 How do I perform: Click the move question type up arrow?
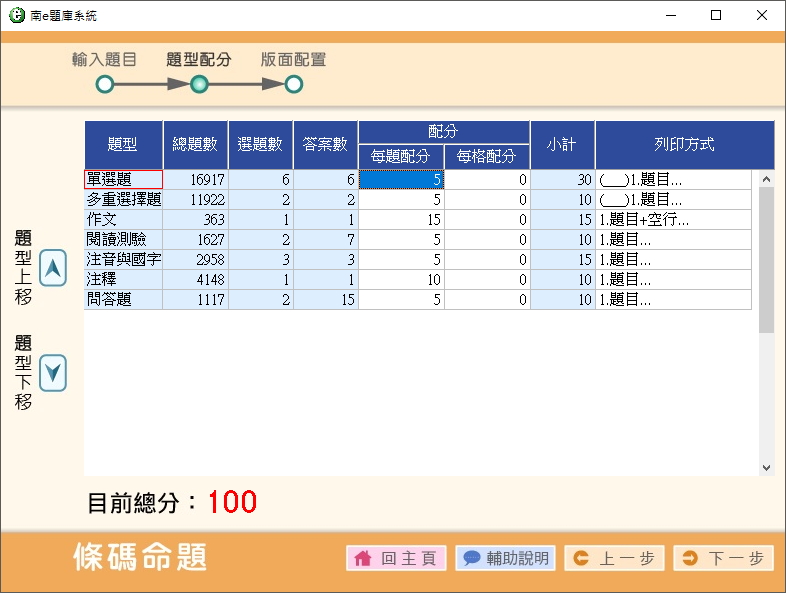(x=53, y=267)
